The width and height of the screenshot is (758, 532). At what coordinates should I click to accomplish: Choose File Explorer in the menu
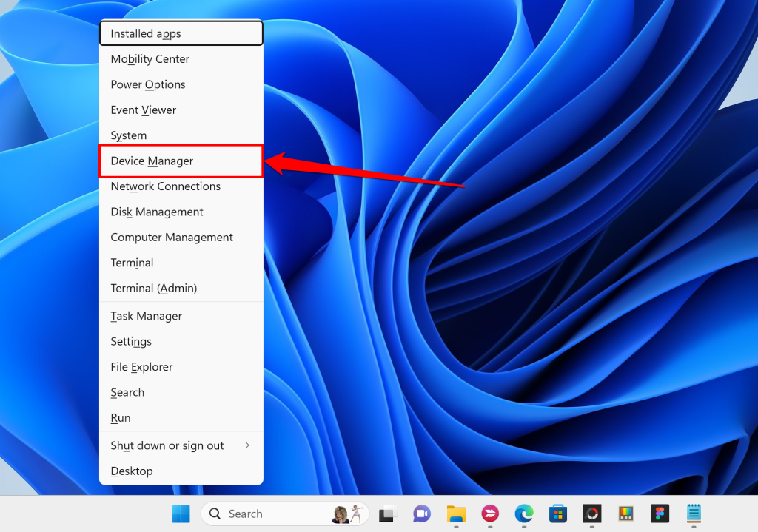(181, 367)
